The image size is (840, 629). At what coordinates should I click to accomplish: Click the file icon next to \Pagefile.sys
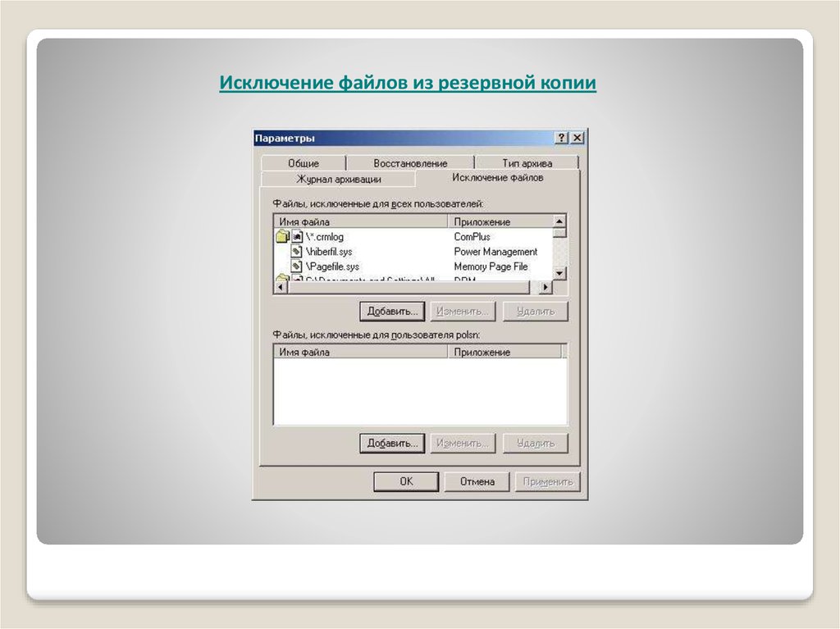pyautogui.click(x=297, y=267)
